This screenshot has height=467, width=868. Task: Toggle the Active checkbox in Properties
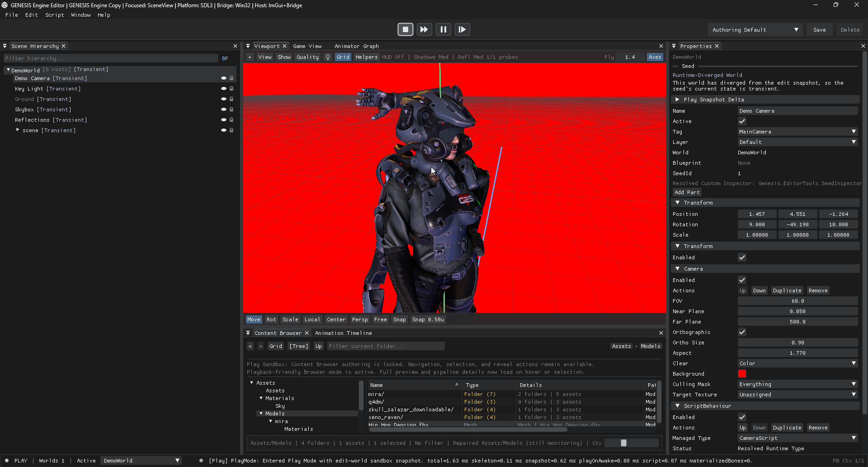click(742, 121)
